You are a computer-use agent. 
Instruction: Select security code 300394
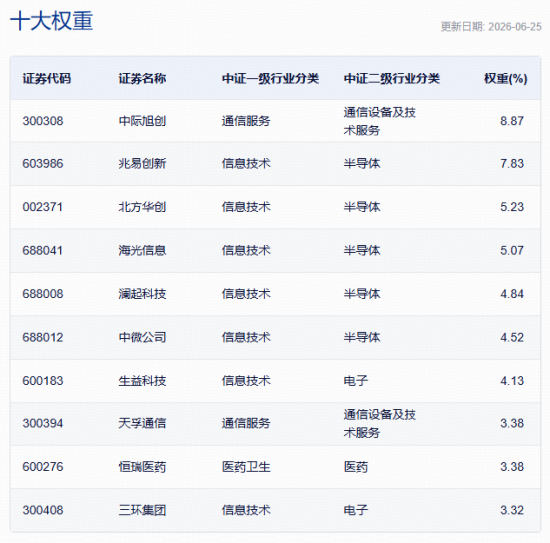pos(43,423)
